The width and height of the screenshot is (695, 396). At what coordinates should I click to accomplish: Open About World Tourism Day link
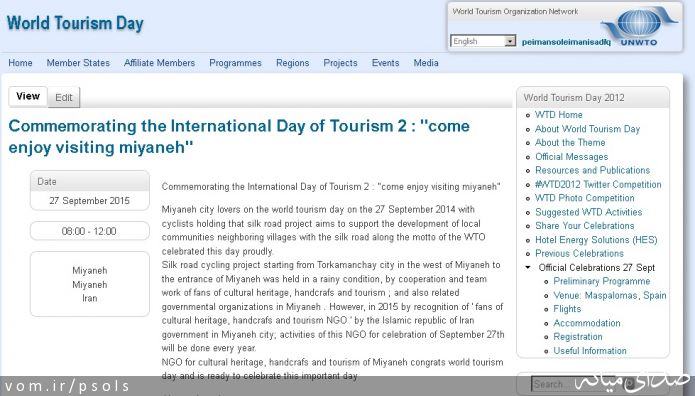587,129
